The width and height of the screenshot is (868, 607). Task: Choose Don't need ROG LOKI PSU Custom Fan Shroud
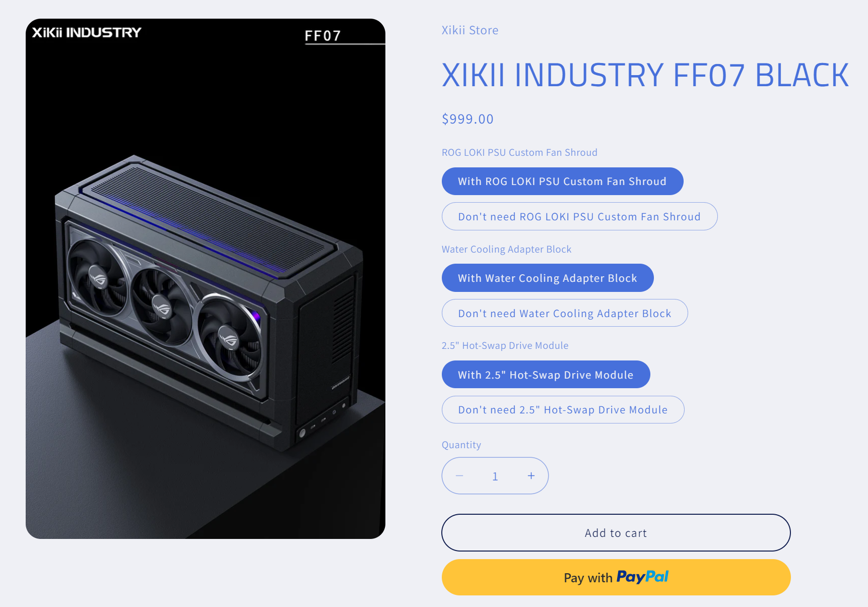(x=579, y=217)
